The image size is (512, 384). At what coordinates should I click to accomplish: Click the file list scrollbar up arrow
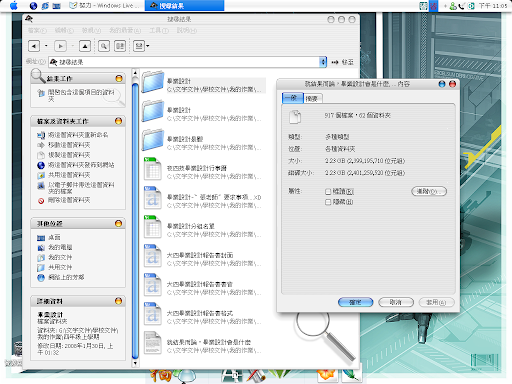point(135,73)
